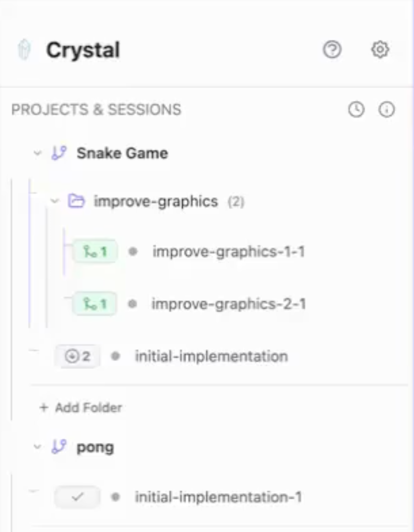Click the green badge on improve-graphics-2-1
Viewport: 414px width, 532px height.
tap(95, 304)
